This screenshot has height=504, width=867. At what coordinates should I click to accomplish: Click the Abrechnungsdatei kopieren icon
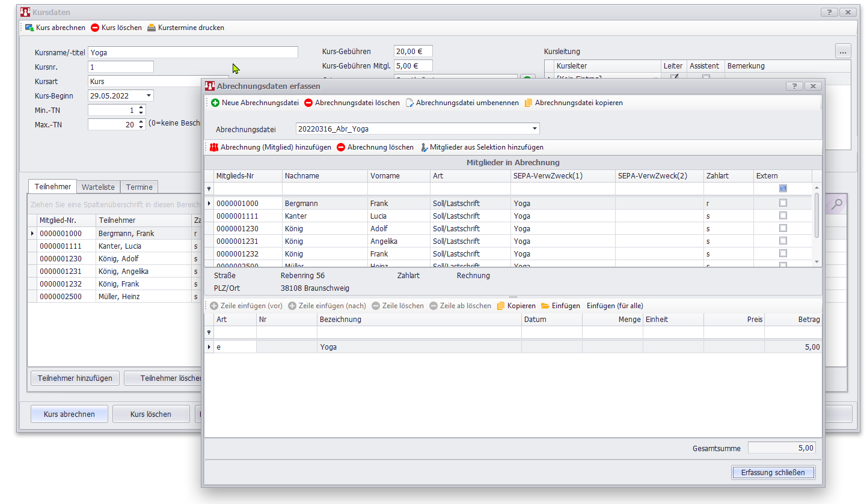tap(528, 103)
